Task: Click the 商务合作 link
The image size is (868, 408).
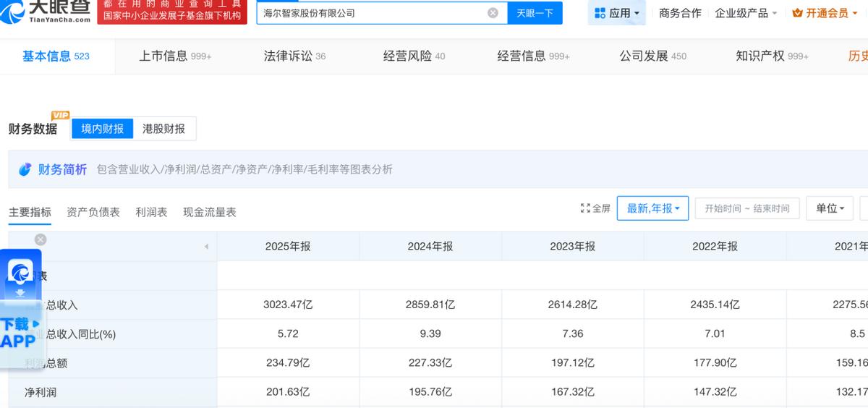Action: (680, 13)
